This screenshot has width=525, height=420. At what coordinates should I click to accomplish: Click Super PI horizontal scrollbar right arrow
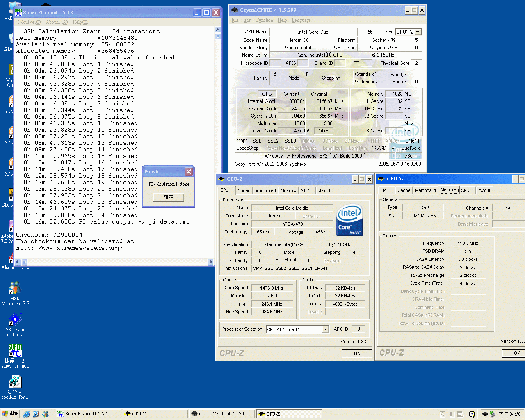coord(210,262)
